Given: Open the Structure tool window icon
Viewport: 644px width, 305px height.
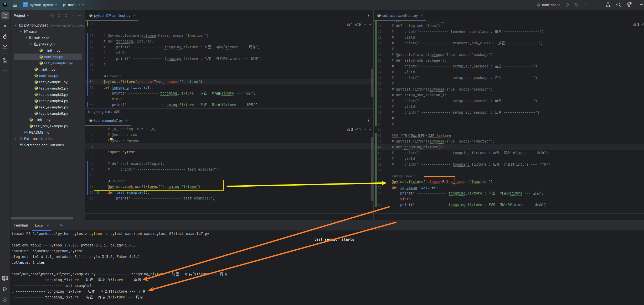Looking at the screenshot, I should click(5, 60).
